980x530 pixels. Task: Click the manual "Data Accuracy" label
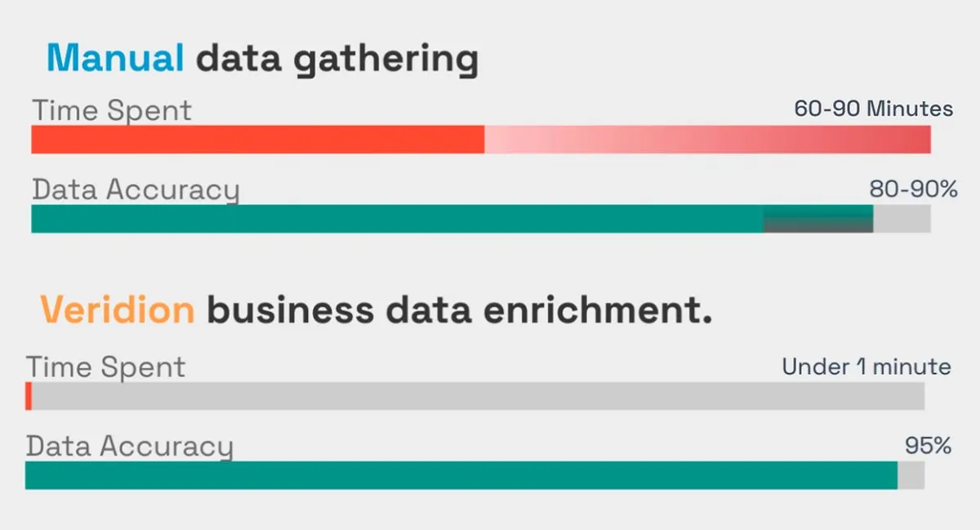[x=136, y=190]
